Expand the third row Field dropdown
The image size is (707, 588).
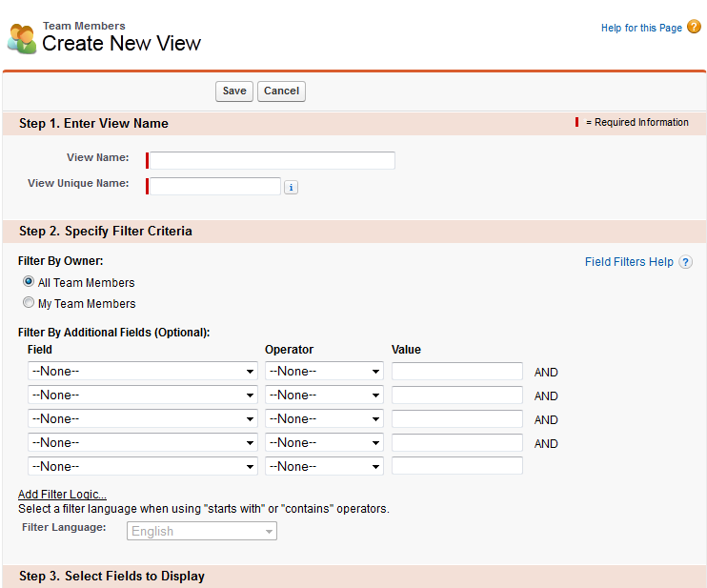pyautogui.click(x=143, y=418)
